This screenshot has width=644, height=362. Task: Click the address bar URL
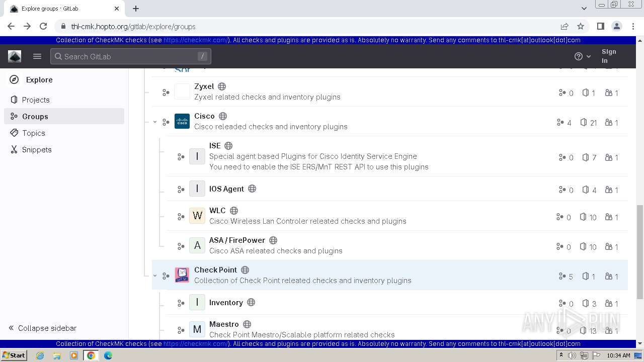click(133, 26)
